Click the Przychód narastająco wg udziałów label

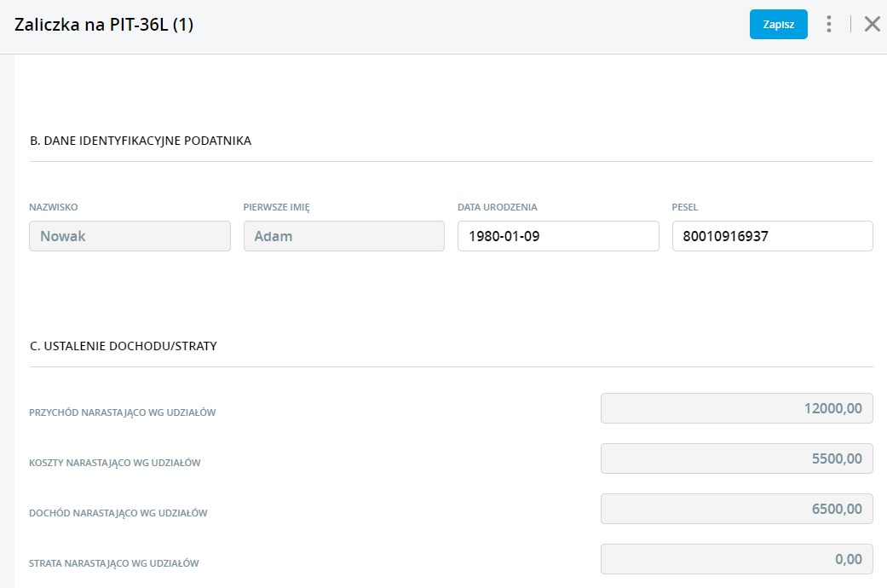[x=122, y=412]
